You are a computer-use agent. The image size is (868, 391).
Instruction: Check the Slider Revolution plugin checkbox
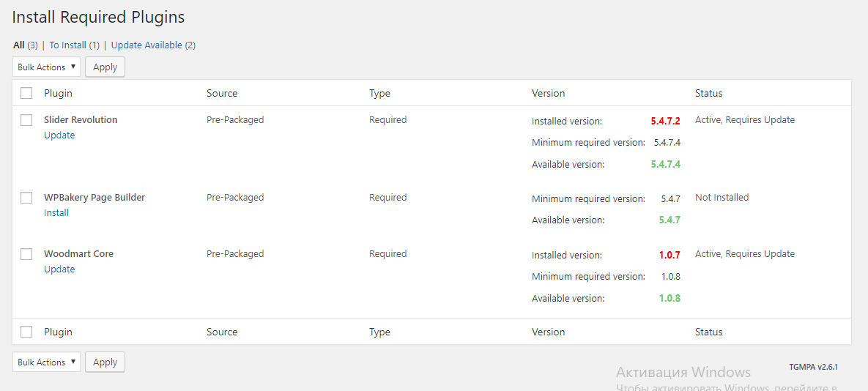click(x=26, y=120)
